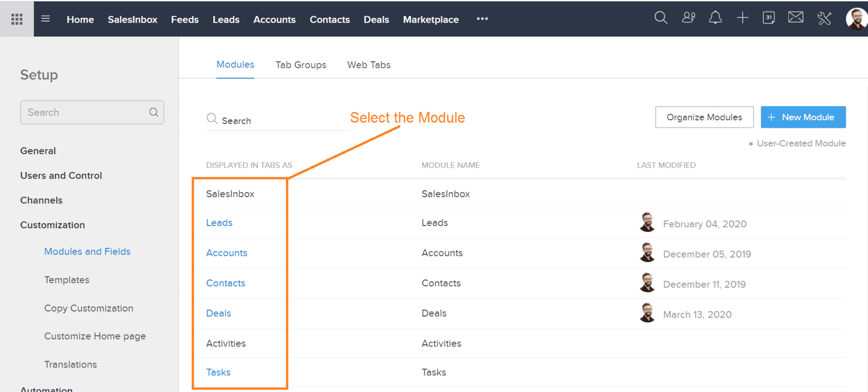Click the February 04, 2020 date
The height and width of the screenshot is (392, 868).
point(705,224)
